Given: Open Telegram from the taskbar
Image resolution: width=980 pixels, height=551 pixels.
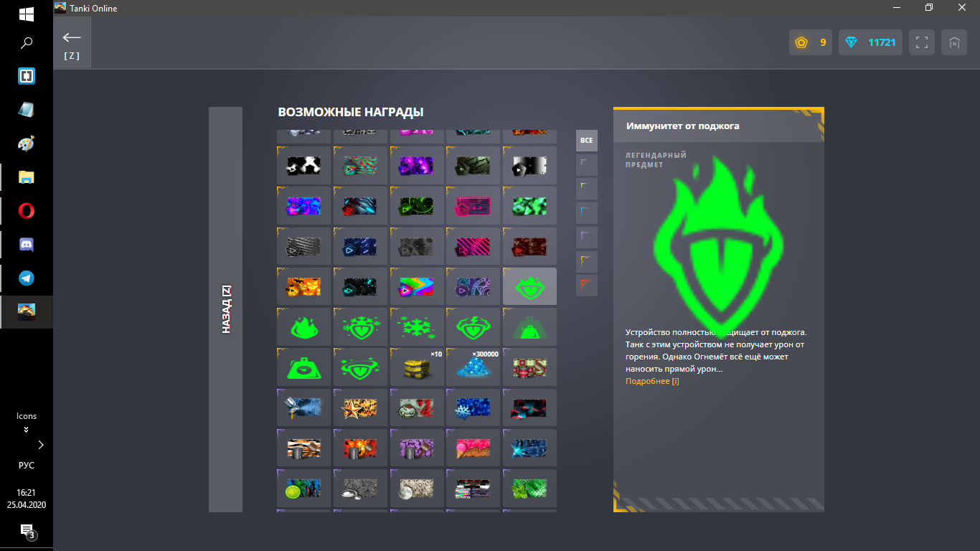Looking at the screenshot, I should pyautogui.click(x=27, y=278).
